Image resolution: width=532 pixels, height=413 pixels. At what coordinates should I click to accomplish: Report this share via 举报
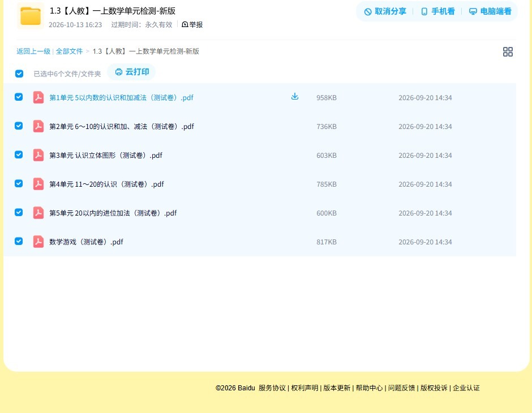(x=192, y=24)
